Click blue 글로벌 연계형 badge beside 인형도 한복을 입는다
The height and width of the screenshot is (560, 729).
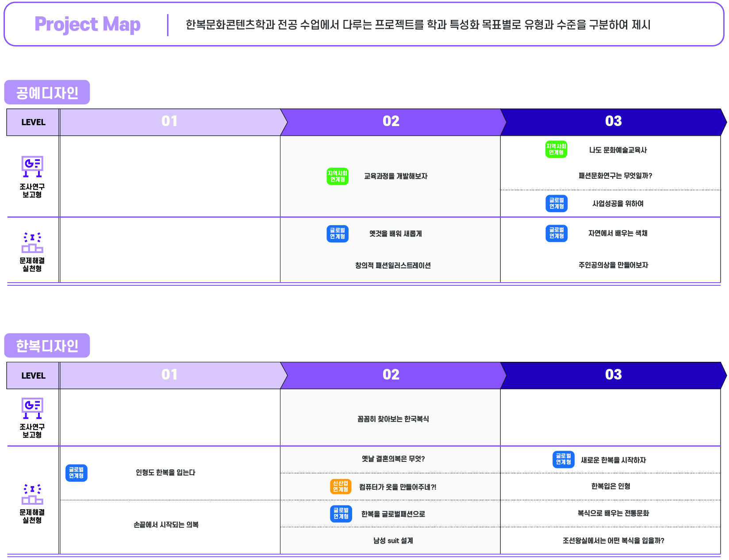click(x=76, y=473)
